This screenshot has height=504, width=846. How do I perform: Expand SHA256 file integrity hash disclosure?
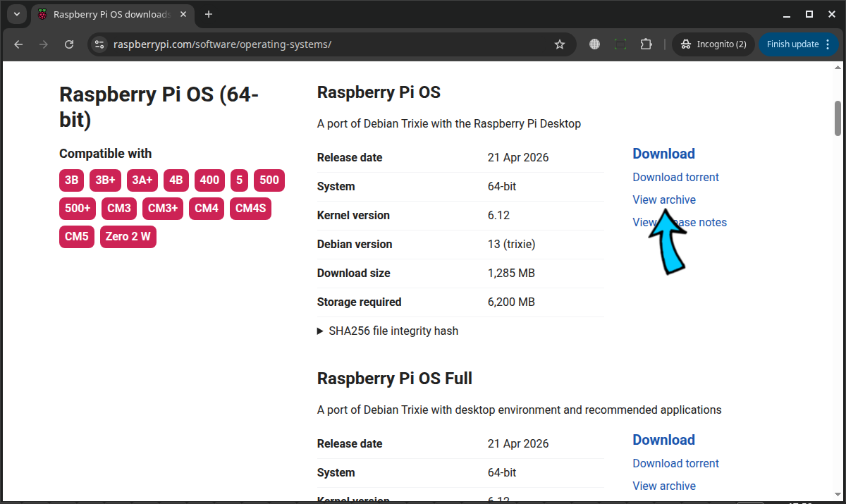tap(388, 331)
